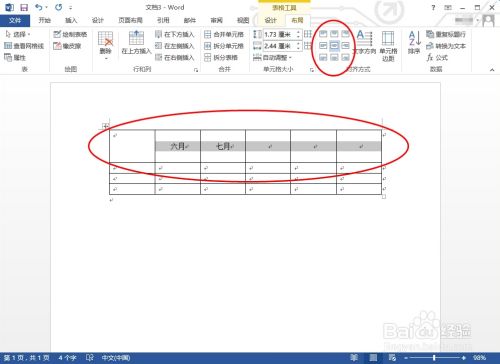Click the 六月 table cell
500x364 pixels.
(178, 146)
